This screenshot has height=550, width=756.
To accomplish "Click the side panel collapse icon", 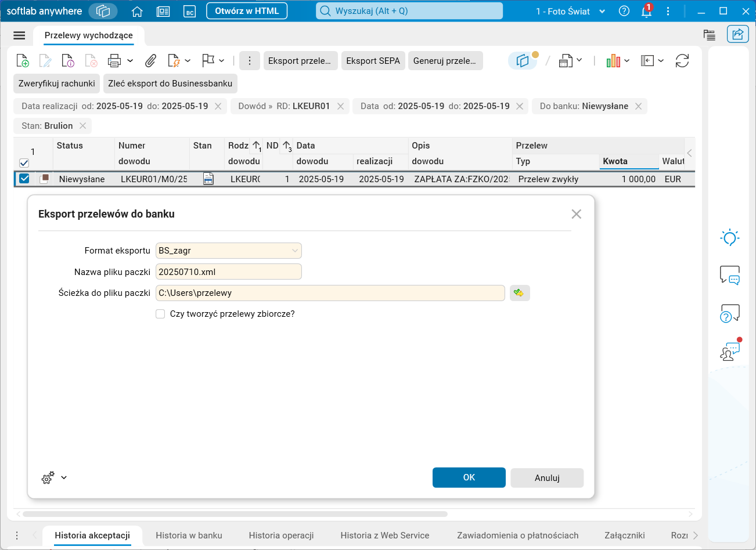I will (647, 60).
